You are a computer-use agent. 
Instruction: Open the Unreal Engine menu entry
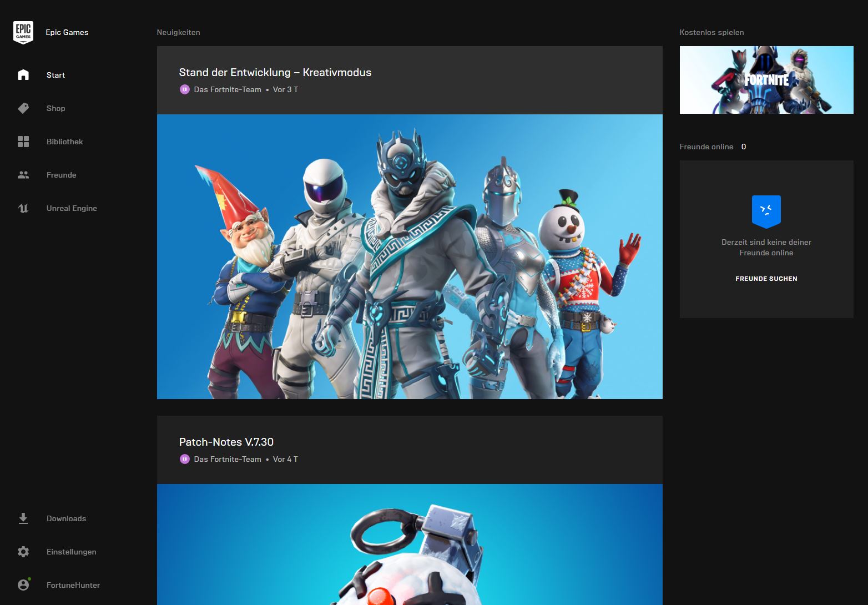click(x=72, y=208)
